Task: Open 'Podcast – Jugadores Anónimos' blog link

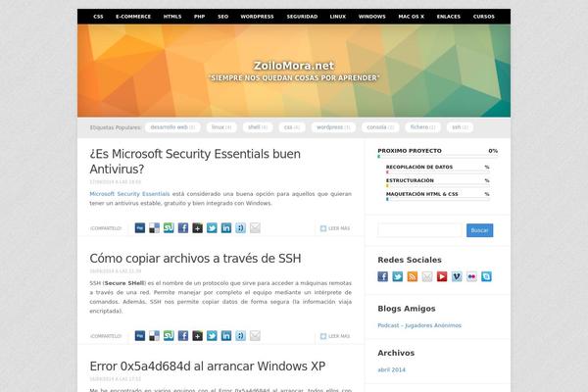Action: (419, 325)
